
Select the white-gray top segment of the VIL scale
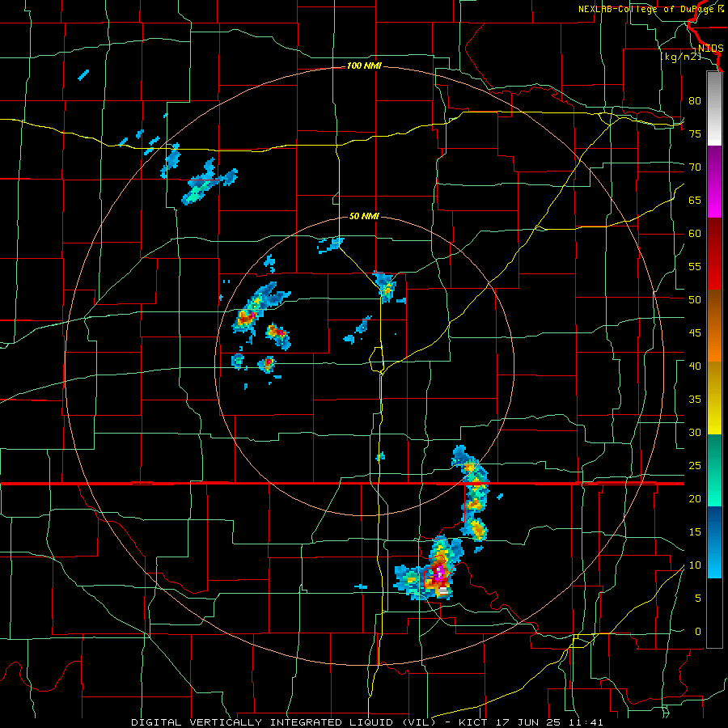(714, 108)
